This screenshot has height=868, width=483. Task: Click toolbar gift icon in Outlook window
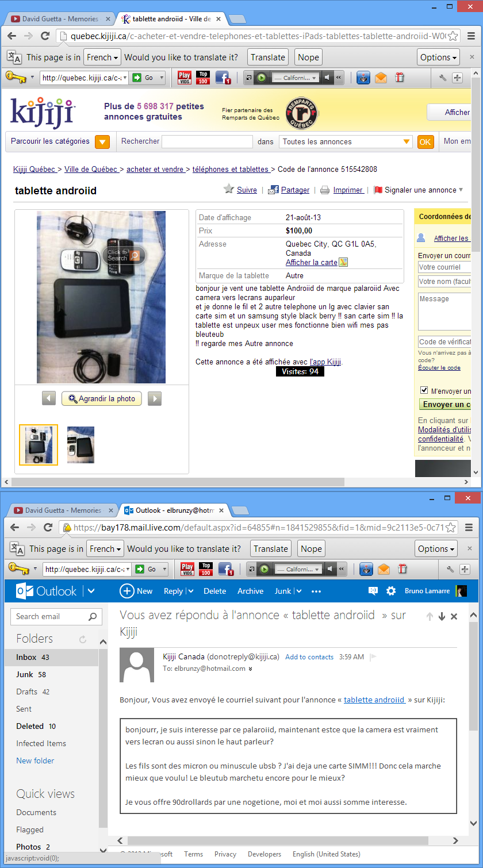402,569
